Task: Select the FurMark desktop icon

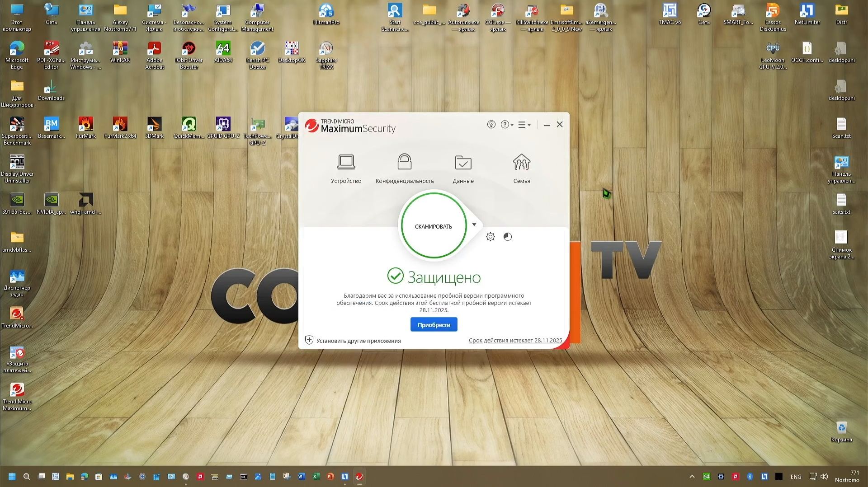Action: [85, 128]
